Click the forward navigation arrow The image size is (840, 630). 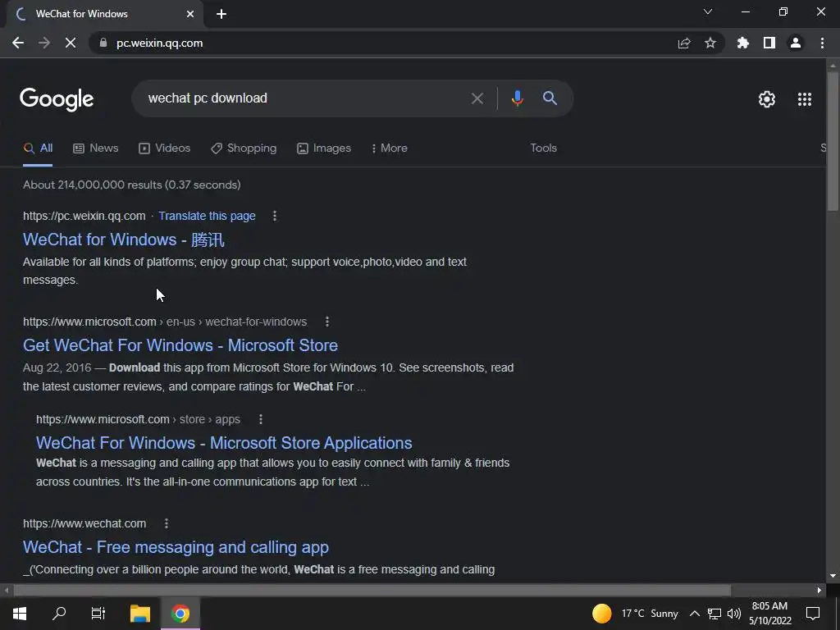tap(44, 43)
